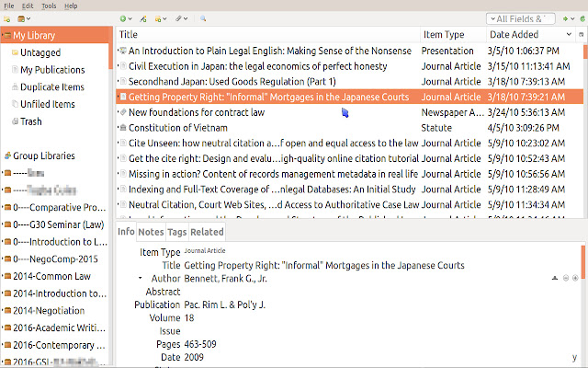This screenshot has height=368, width=588.
Task: Open the Tools menu
Action: [x=48, y=6]
